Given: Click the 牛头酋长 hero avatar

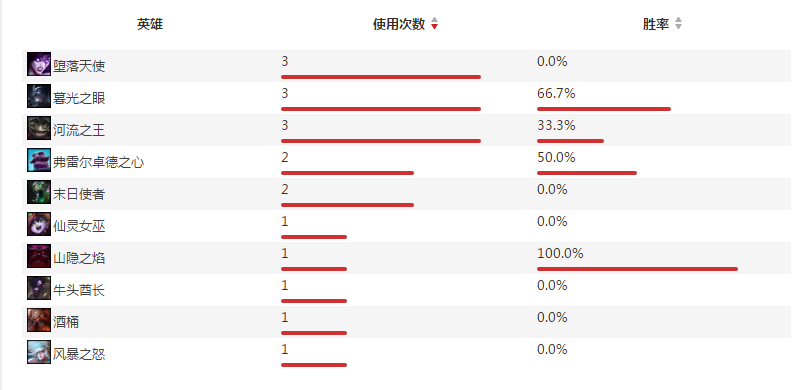Looking at the screenshot, I should (39, 289).
